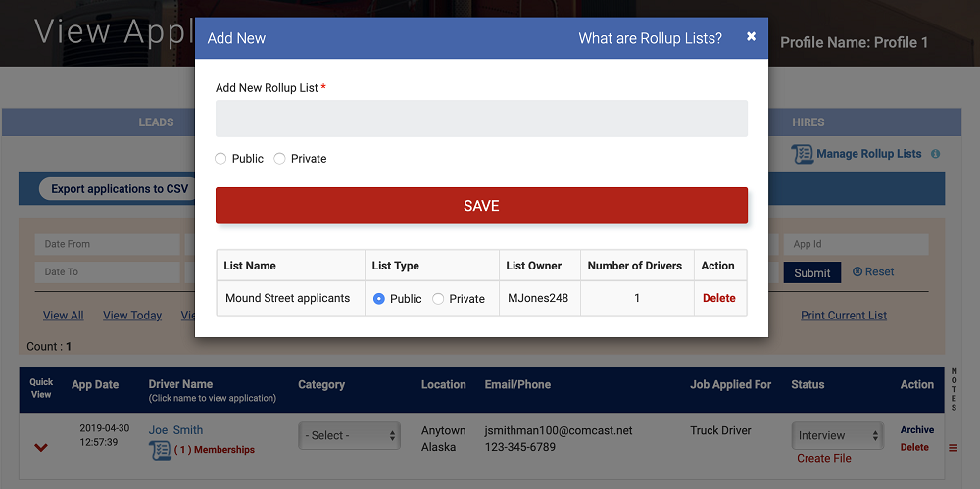Viewport: 980px width, 489px height.
Task: Set Mound Street applicants list to Public
Action: pyautogui.click(x=378, y=299)
